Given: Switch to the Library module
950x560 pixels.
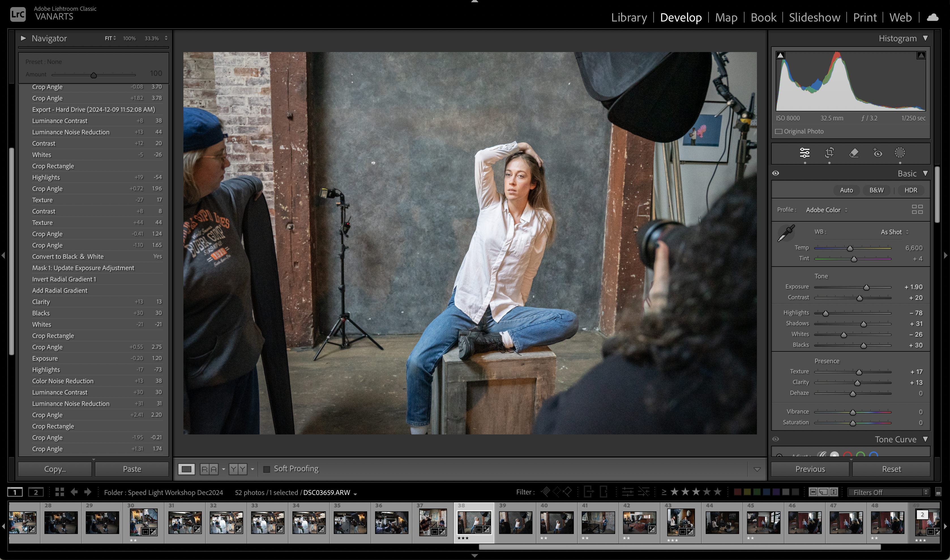Looking at the screenshot, I should [629, 17].
